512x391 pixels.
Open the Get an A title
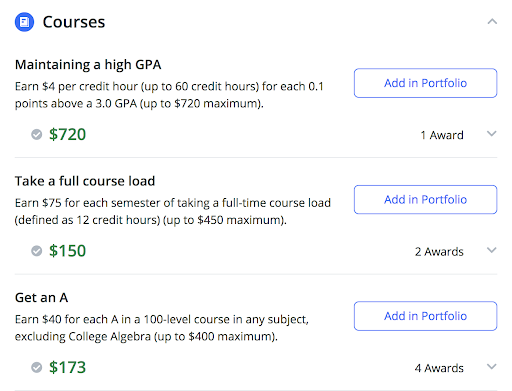(42, 298)
